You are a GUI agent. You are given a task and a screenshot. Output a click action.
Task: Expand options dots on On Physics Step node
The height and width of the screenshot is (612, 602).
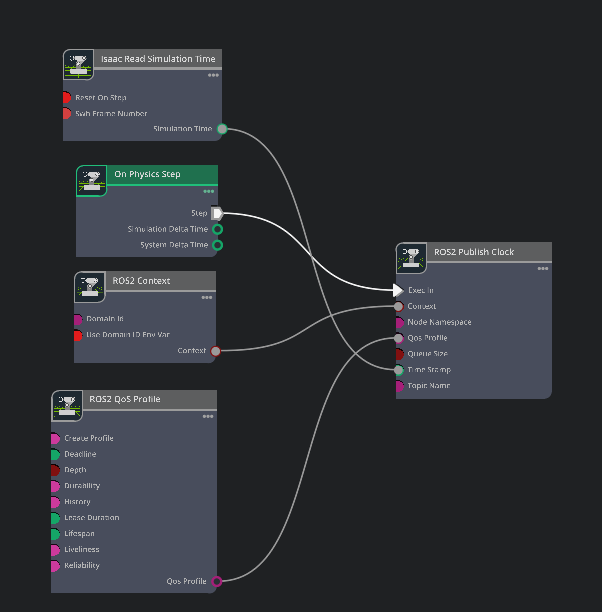tap(209, 191)
